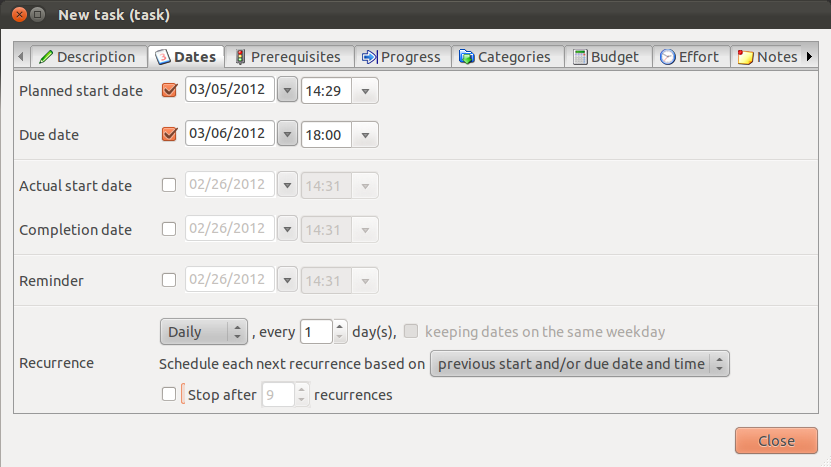Switch to the Effort tab
831x467 pixels.
click(x=691, y=57)
